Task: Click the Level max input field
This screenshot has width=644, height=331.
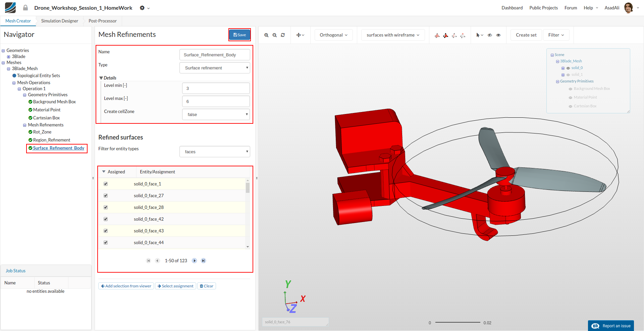Action: tap(216, 101)
